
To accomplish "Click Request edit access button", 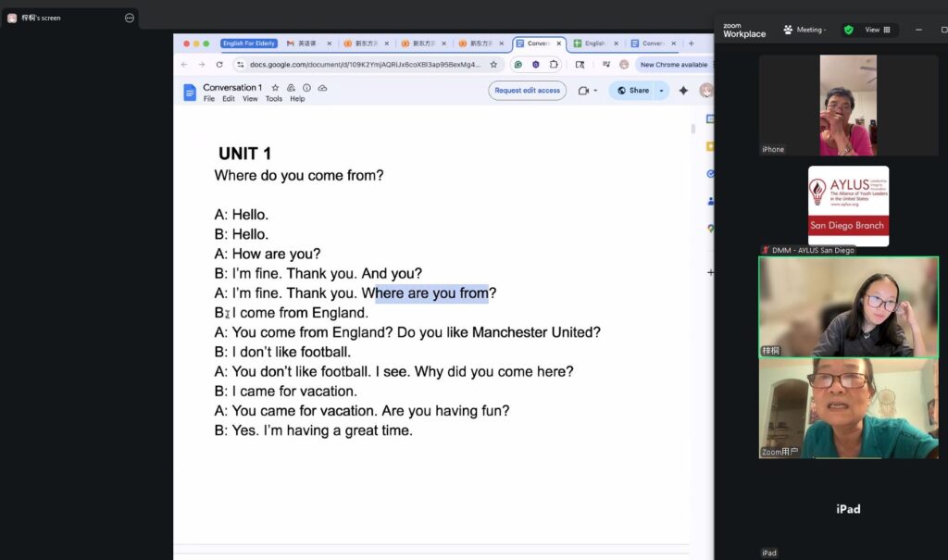I will click(527, 91).
